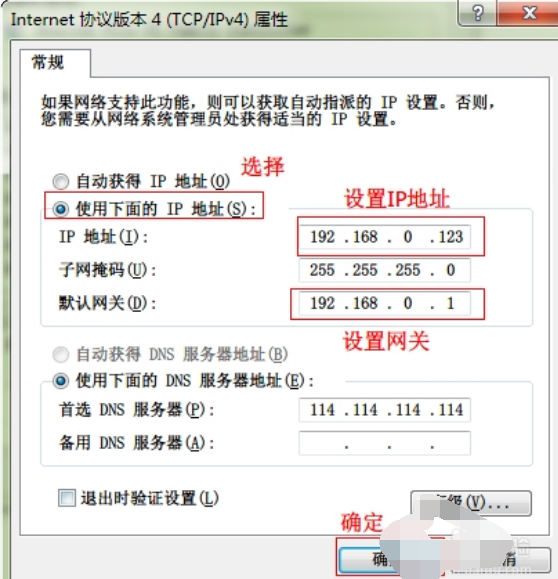The height and width of the screenshot is (579, 558).
Task: Select 自动获得 IP 地址 radio option
Action: 61,181
